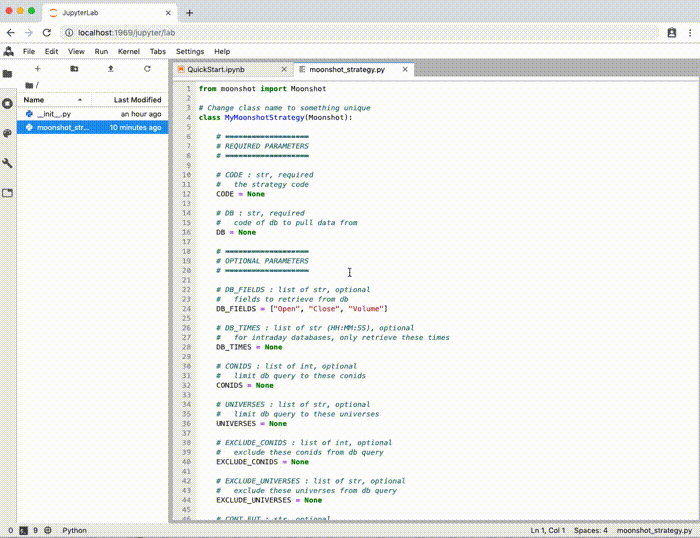Click the New Launcher plus icon
This screenshot has width=700, height=538.
[38, 69]
